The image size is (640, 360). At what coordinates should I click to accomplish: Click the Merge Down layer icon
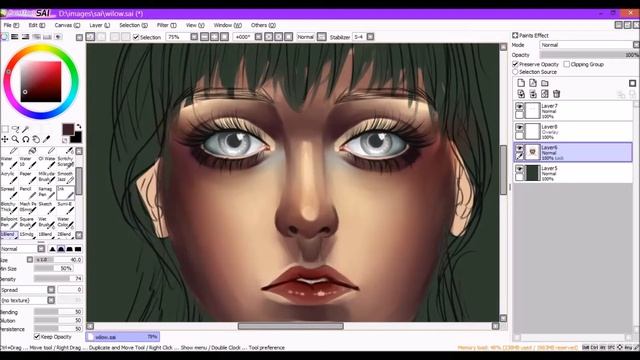click(533, 94)
